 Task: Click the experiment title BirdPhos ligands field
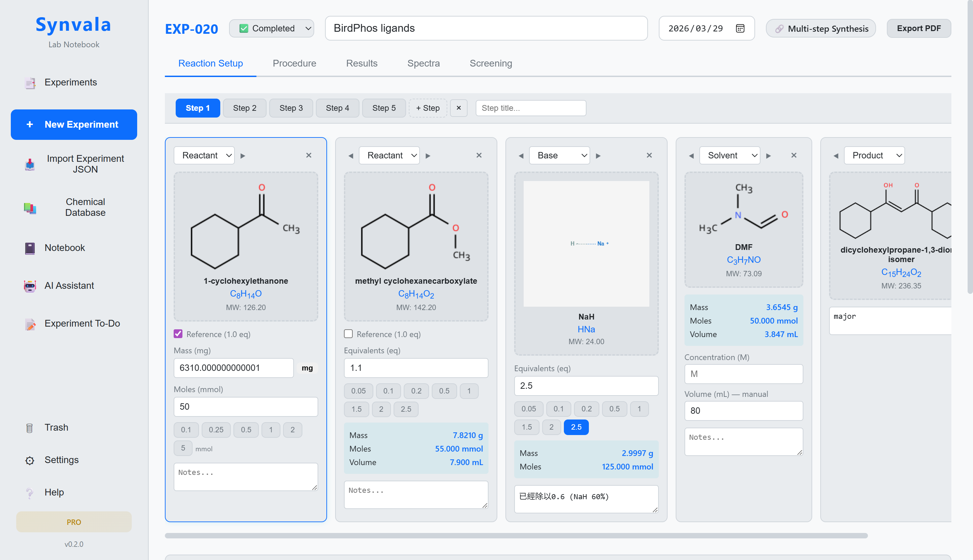coord(486,28)
